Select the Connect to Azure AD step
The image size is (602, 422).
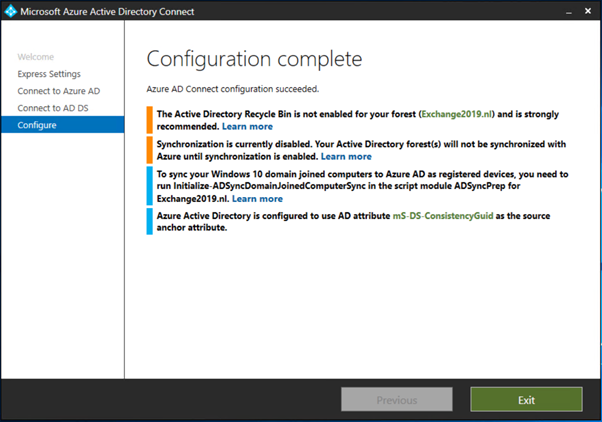click(x=58, y=91)
